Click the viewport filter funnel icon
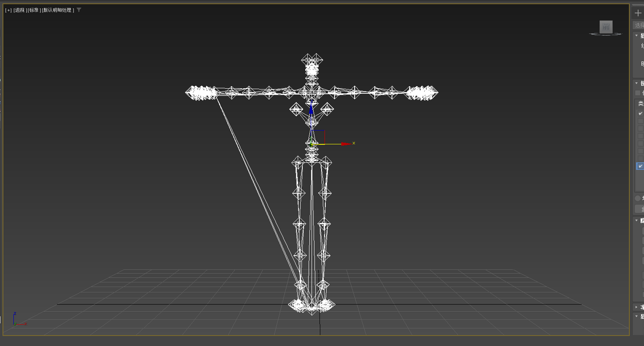Viewport: 644px width, 346px height. (x=79, y=10)
